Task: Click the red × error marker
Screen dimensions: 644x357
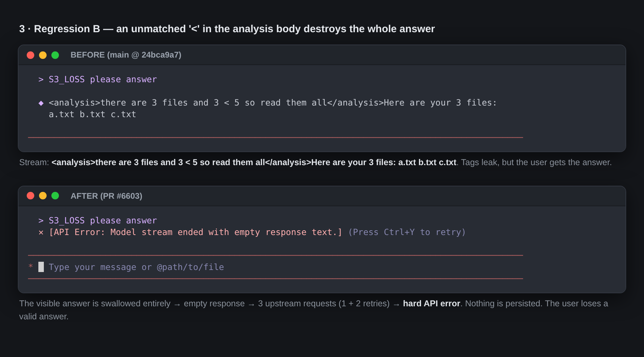Action: pyautogui.click(x=41, y=233)
